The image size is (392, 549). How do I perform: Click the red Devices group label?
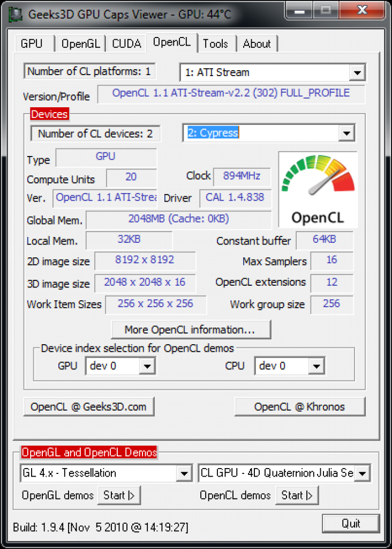[49, 114]
